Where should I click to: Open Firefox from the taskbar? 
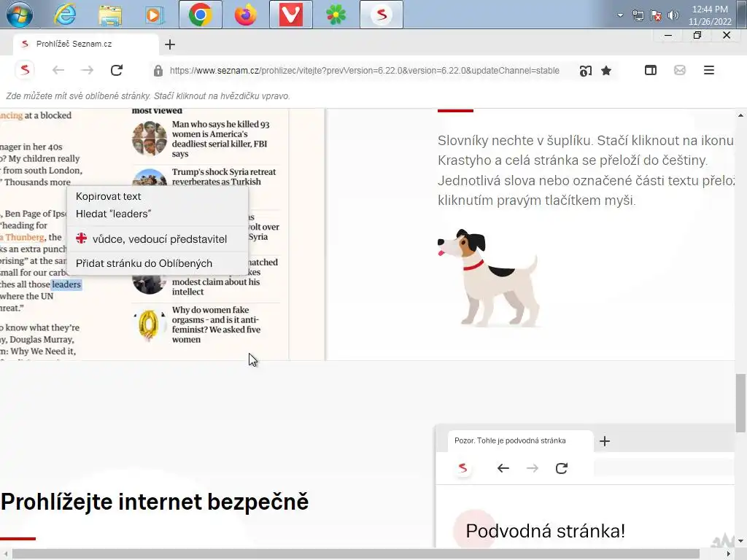(245, 15)
